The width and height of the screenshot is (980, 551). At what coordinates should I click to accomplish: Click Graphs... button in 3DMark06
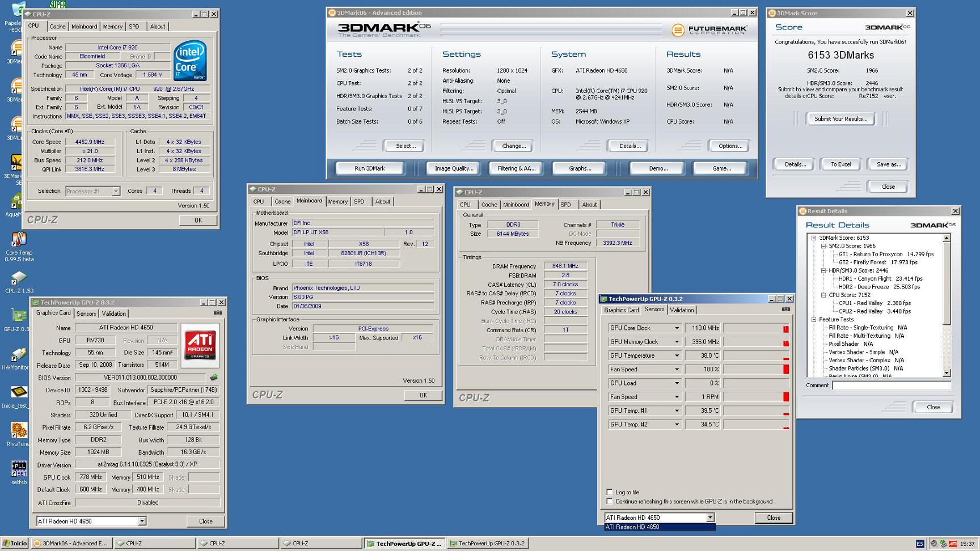[580, 168]
